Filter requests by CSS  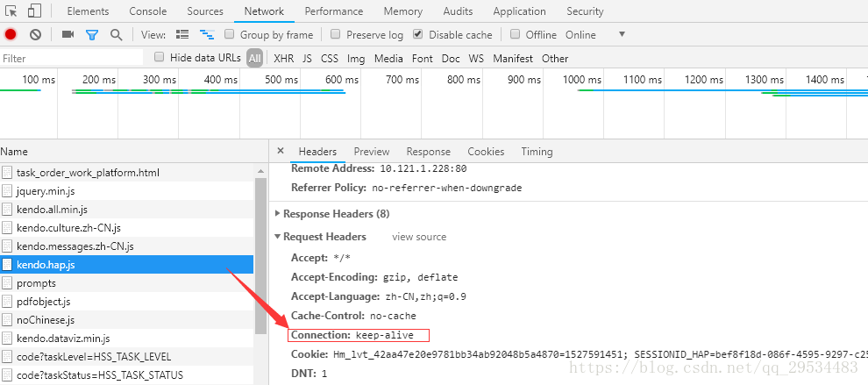pyautogui.click(x=330, y=58)
